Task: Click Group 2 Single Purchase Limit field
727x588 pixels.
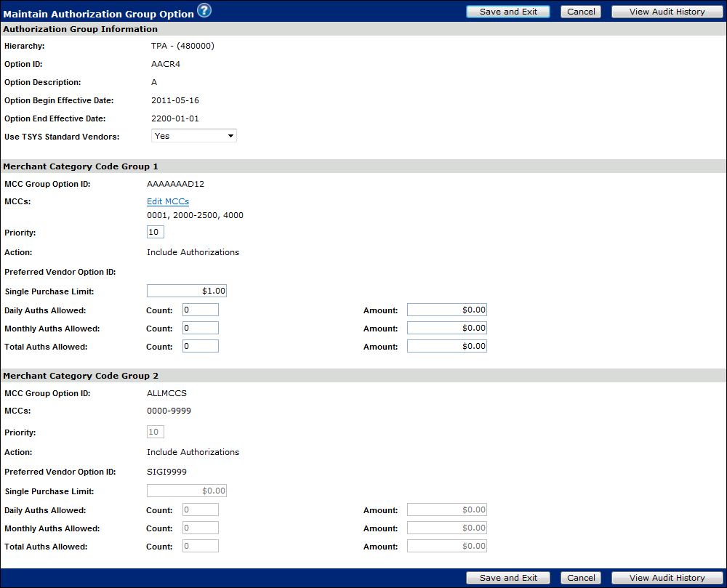Action: [187, 491]
